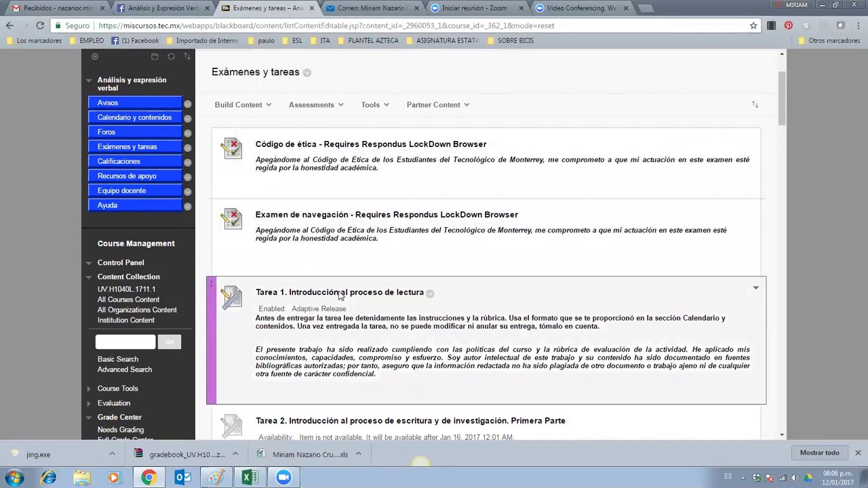Open the Avisos menu item

(135, 103)
